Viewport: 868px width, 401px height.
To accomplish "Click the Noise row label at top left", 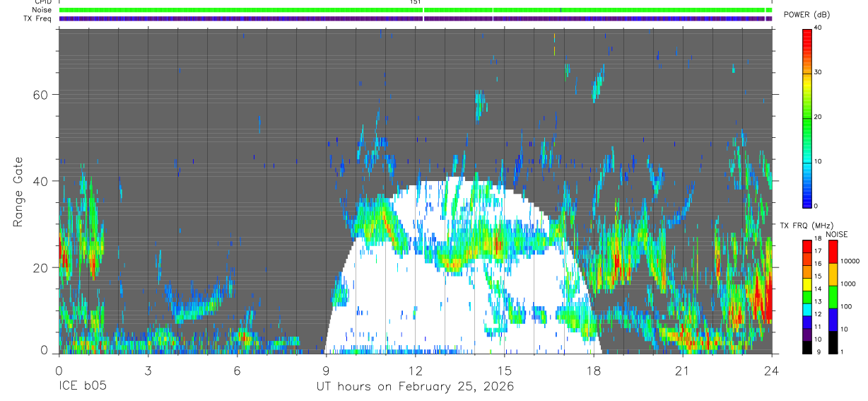I will (x=42, y=10).
